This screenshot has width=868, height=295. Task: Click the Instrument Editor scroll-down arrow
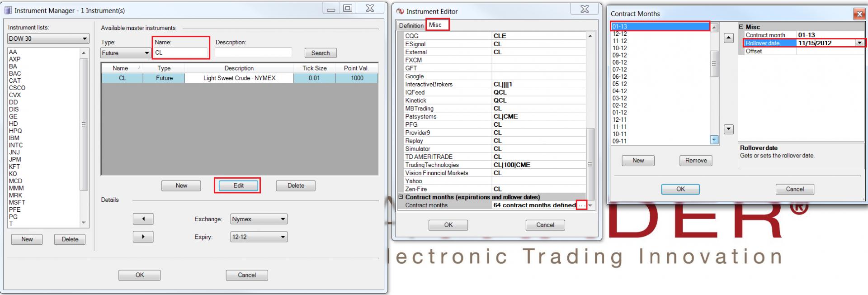click(590, 205)
